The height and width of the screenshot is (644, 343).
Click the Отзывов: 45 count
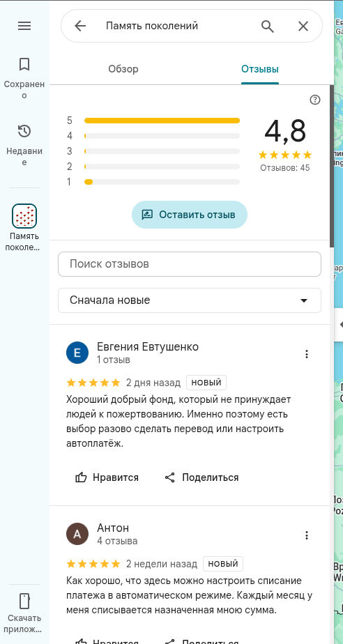click(x=285, y=168)
